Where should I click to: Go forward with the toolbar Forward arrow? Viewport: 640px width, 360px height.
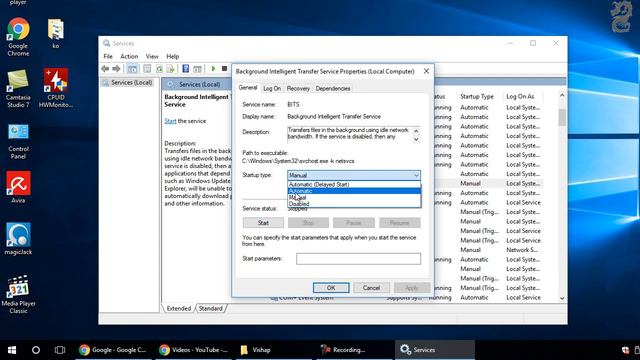coord(116,69)
